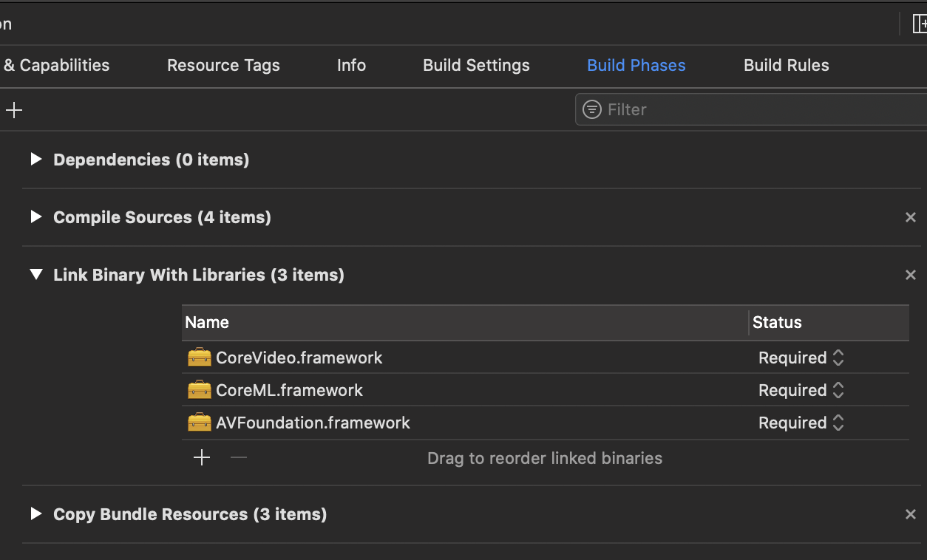The width and height of the screenshot is (927, 560).
Task: Select the CoreML.framework row
Action: [x=546, y=390]
